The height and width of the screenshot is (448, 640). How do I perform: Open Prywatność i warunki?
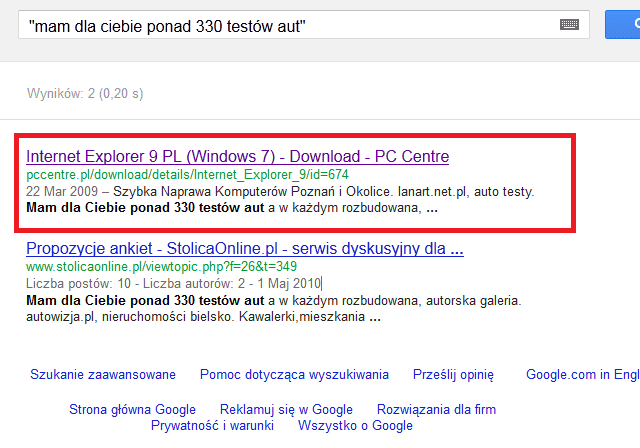point(212,426)
